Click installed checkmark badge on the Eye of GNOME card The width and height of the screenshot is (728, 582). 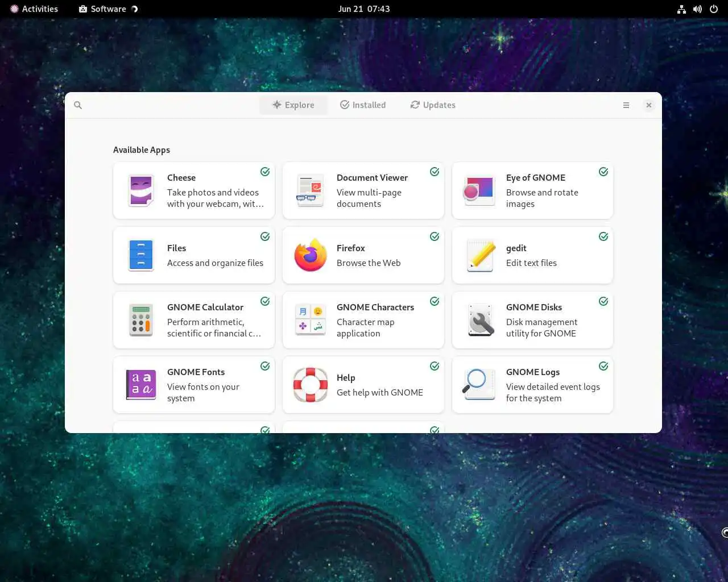[603, 172]
